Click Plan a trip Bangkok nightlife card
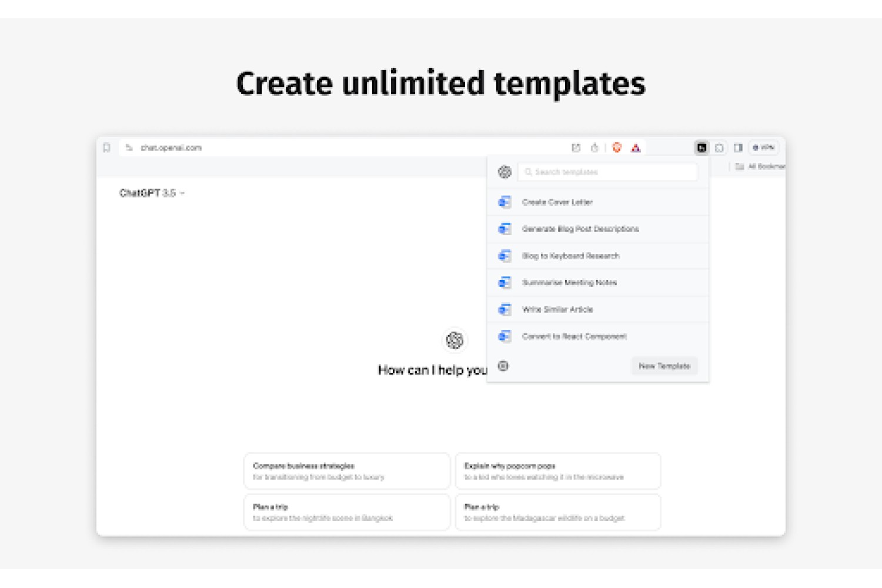 pos(347,512)
